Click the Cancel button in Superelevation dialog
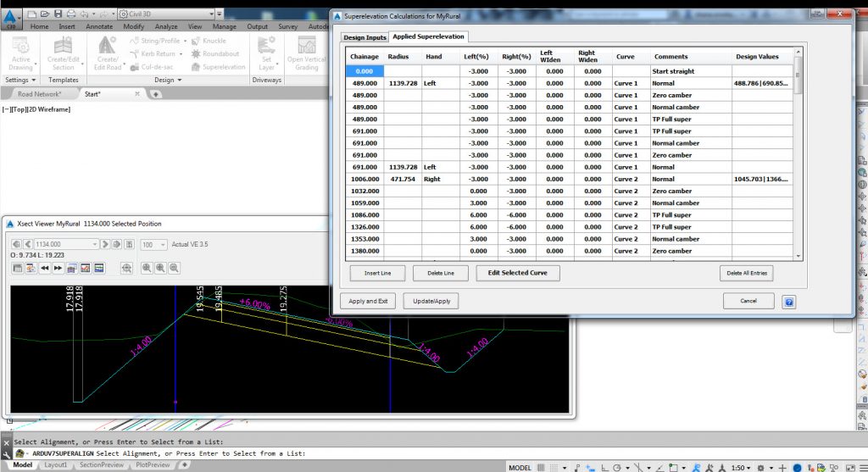 tap(748, 301)
